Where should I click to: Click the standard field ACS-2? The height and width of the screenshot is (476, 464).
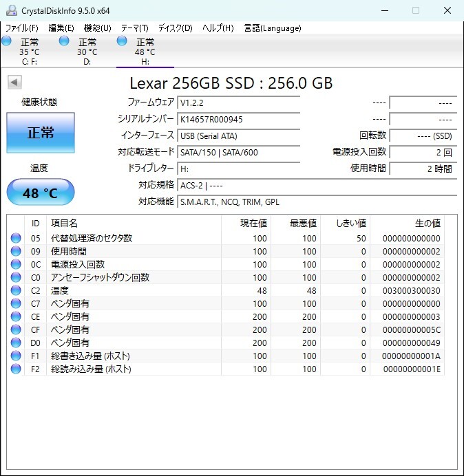pyautogui.click(x=317, y=185)
